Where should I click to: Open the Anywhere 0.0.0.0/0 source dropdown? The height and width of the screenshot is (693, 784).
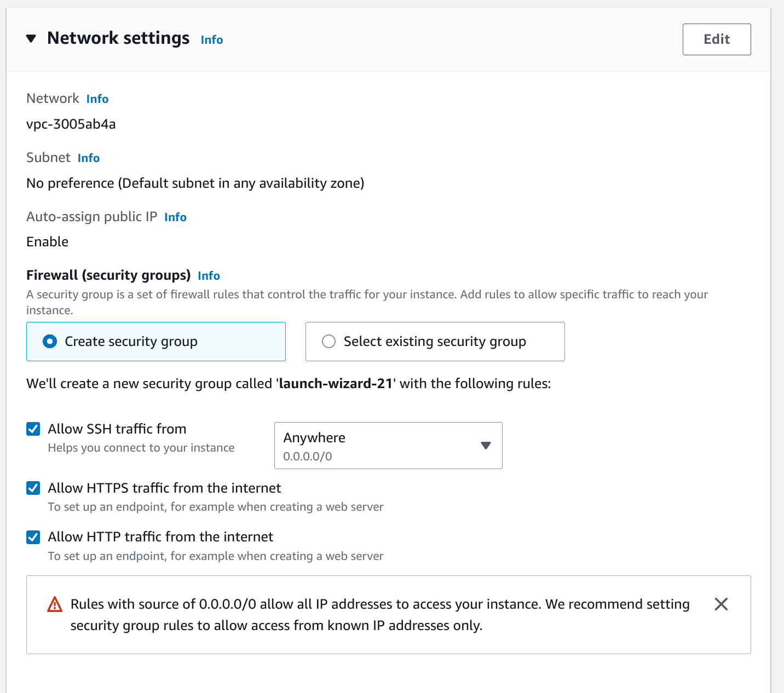coord(388,446)
